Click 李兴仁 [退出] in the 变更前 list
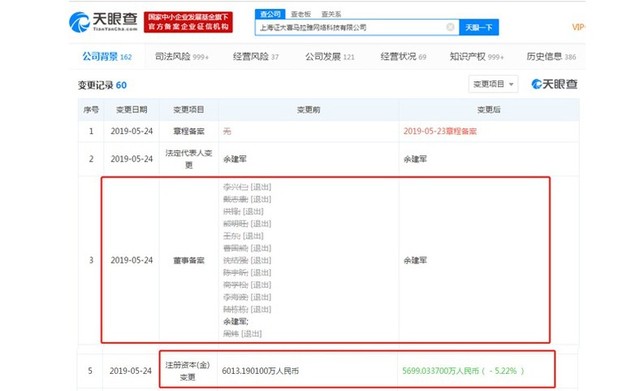 click(x=247, y=187)
